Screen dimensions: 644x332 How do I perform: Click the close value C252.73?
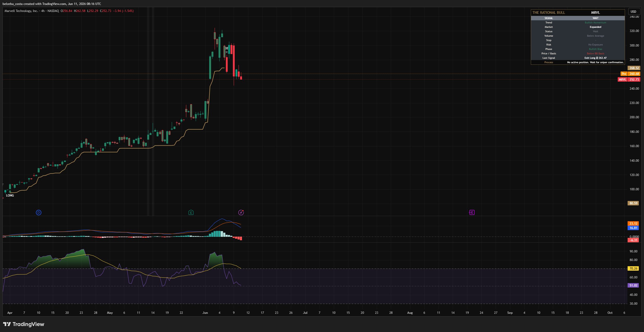[106, 11]
